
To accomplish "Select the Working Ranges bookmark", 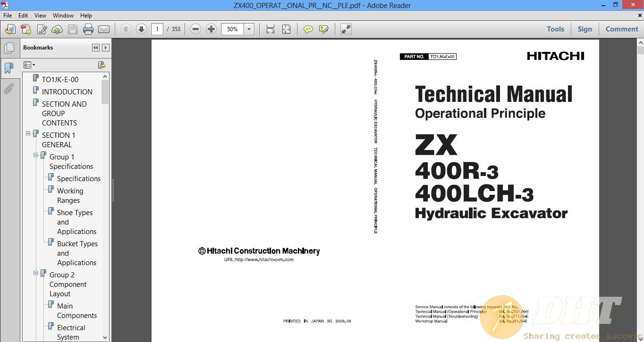I will point(70,195).
